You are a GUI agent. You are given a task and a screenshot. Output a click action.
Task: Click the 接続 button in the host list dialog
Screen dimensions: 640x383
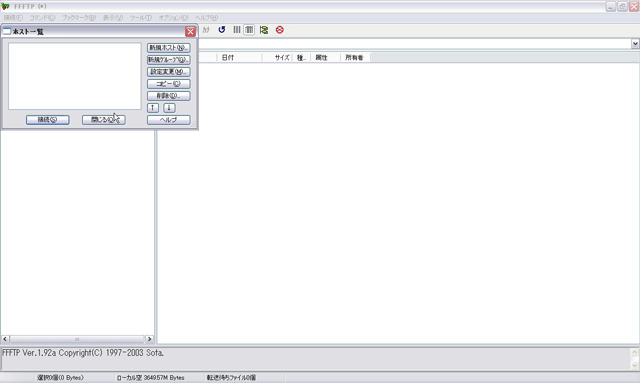point(48,120)
